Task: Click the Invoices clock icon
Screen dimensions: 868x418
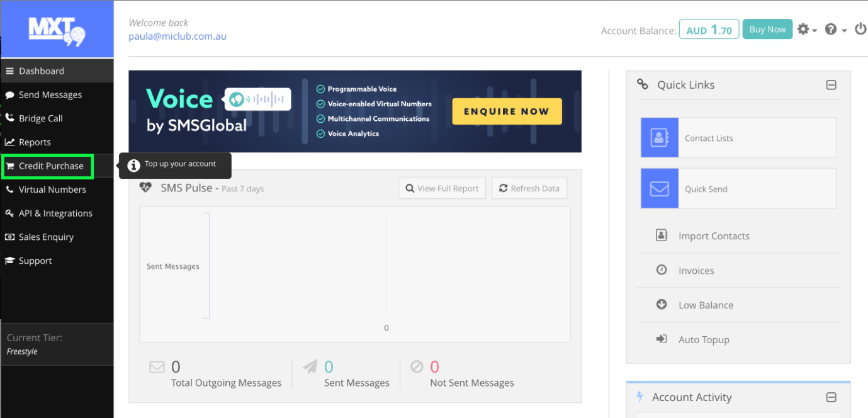Action: 662,269
